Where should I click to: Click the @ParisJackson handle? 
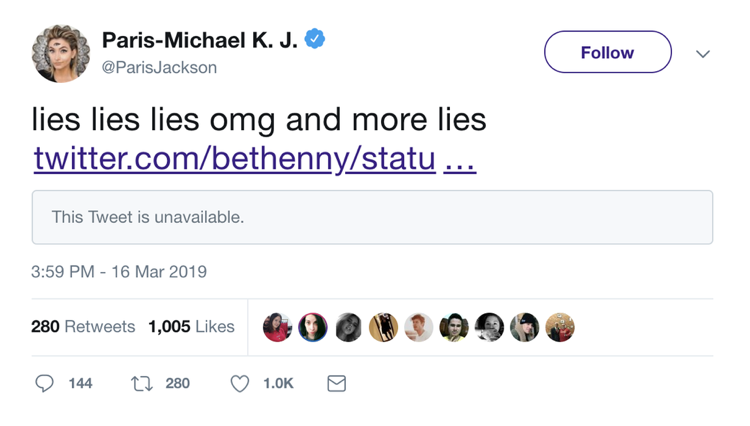[159, 68]
